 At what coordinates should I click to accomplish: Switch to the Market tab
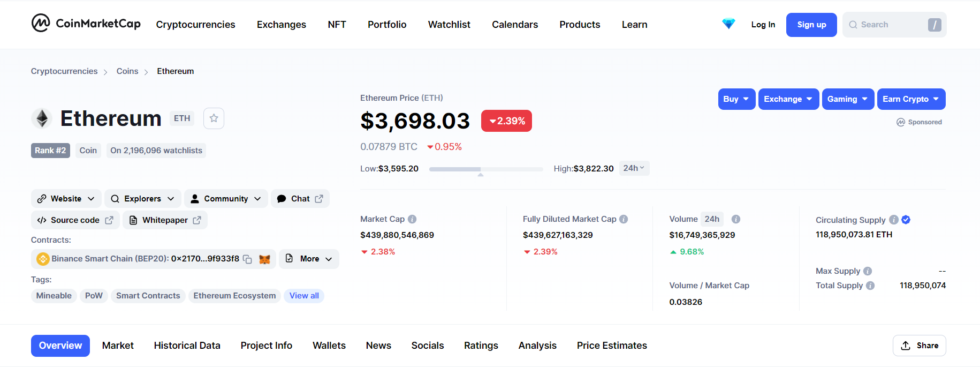[118, 346]
